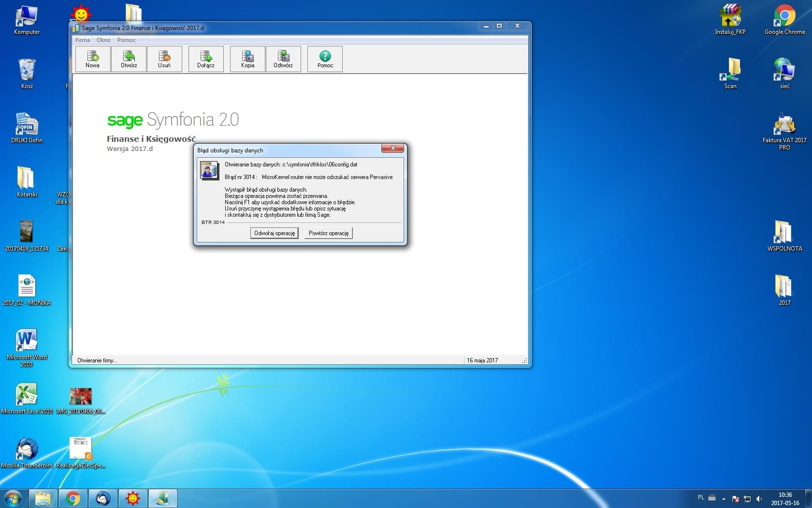
Task: Open Pomoc help from the toolbar
Action: click(325, 59)
